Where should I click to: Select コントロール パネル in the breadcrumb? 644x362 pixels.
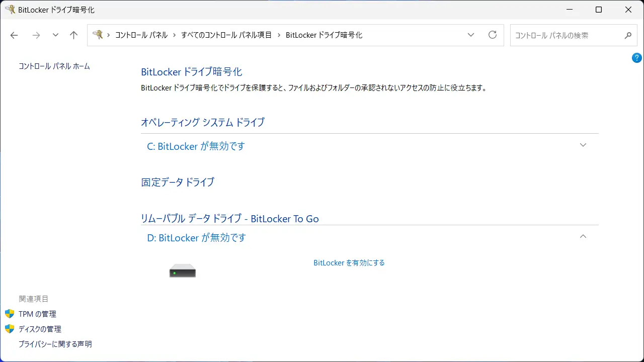click(x=141, y=35)
